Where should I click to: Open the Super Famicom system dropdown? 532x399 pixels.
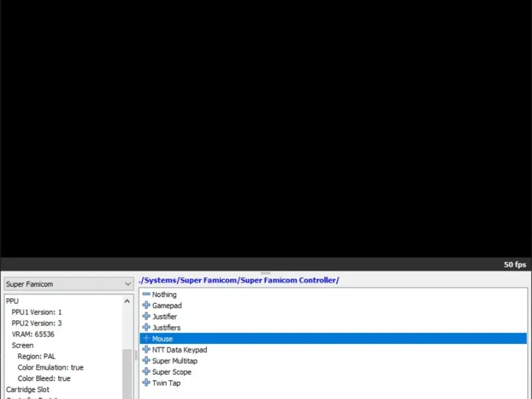pos(68,284)
